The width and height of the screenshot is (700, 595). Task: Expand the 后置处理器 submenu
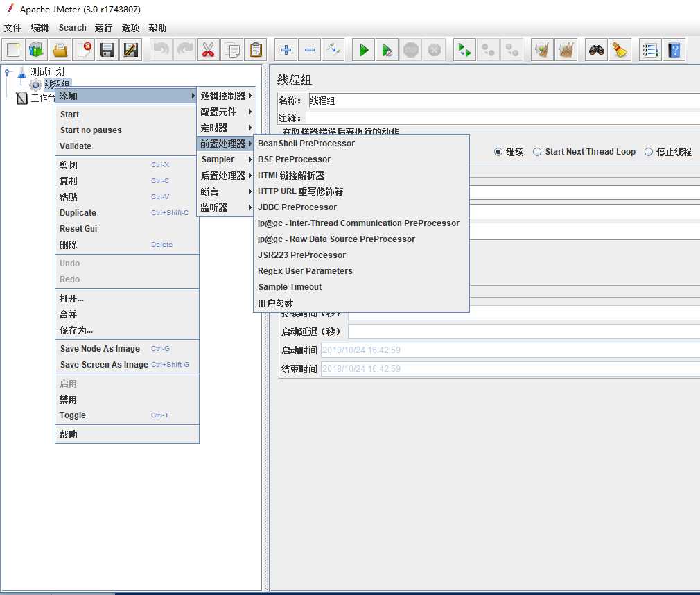point(226,175)
